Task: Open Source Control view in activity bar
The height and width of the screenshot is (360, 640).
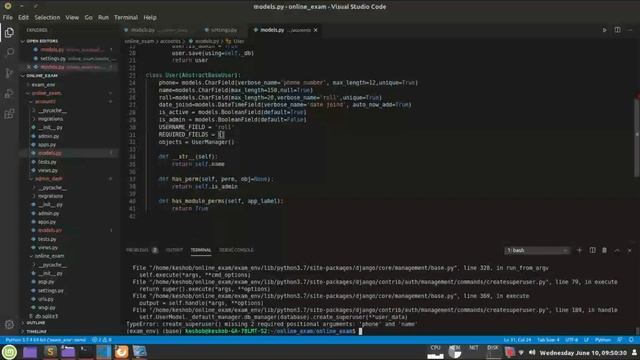Action: [9, 73]
